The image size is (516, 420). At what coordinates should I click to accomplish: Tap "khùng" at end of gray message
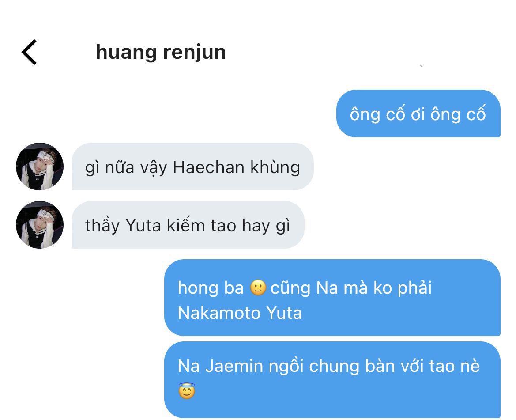pos(275,167)
